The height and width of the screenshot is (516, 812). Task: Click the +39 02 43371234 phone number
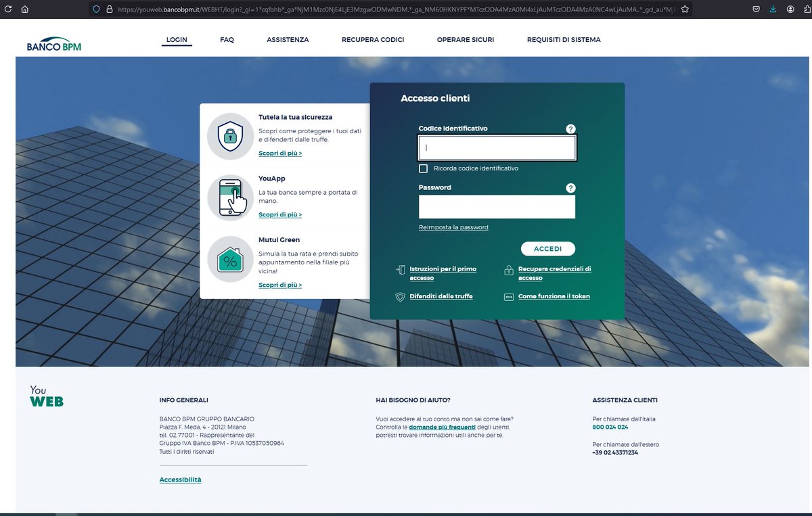point(615,452)
